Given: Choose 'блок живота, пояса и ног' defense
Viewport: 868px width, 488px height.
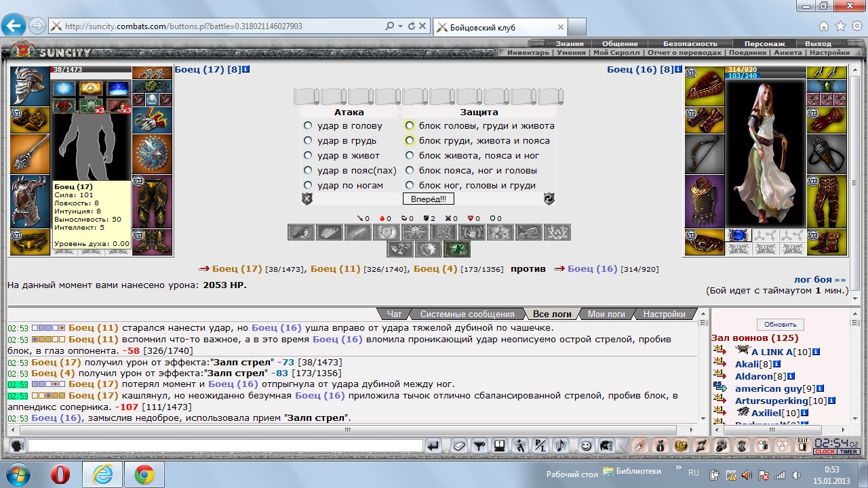Looking at the screenshot, I should 410,155.
